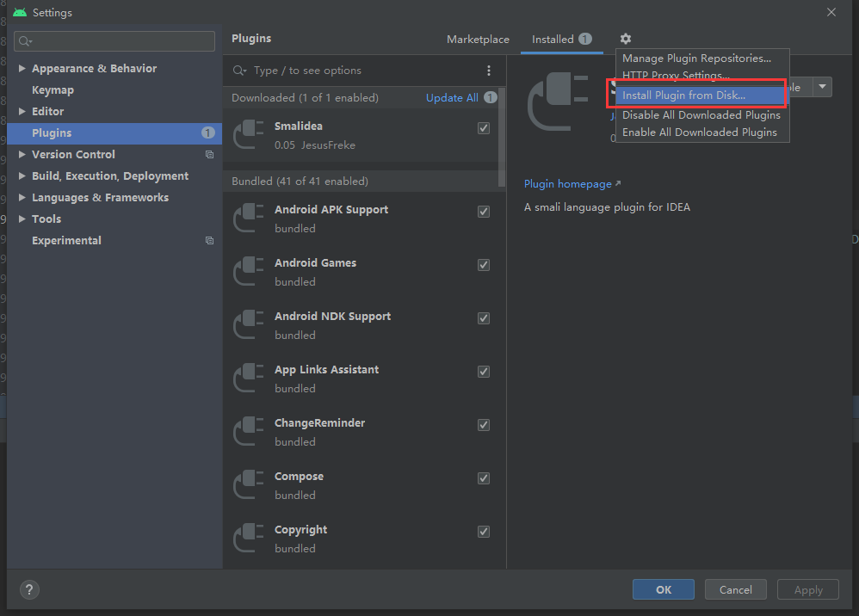Click the Update All link
859x616 pixels.
pos(452,98)
